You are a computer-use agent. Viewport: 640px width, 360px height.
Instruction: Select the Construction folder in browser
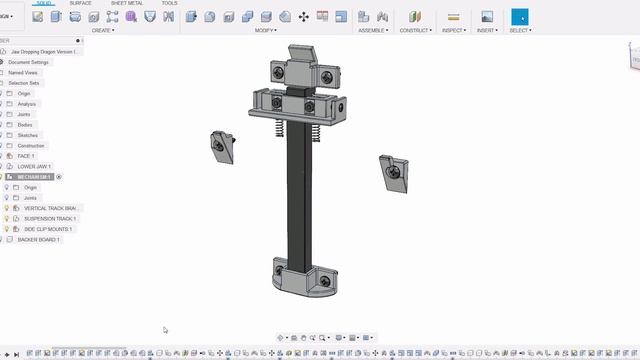31,146
